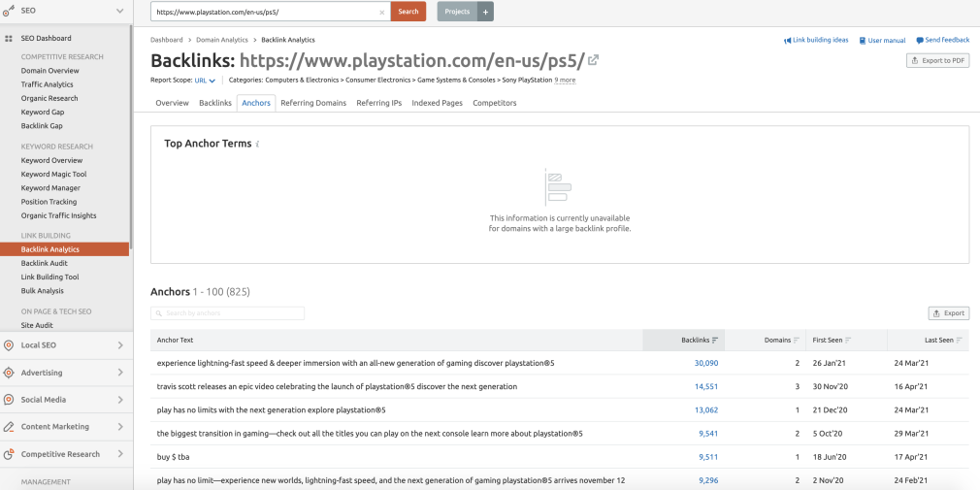Click the Export to PDF button

tap(938, 60)
